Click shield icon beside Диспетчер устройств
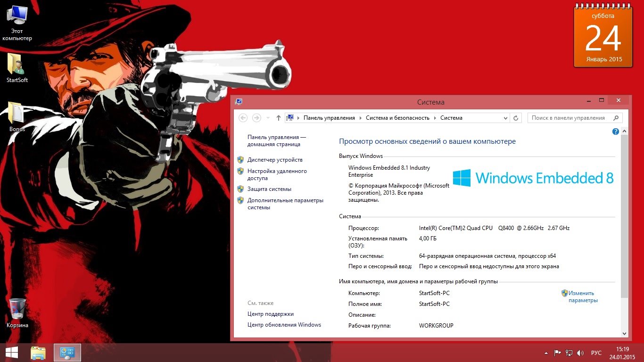644x362 pixels. point(240,160)
